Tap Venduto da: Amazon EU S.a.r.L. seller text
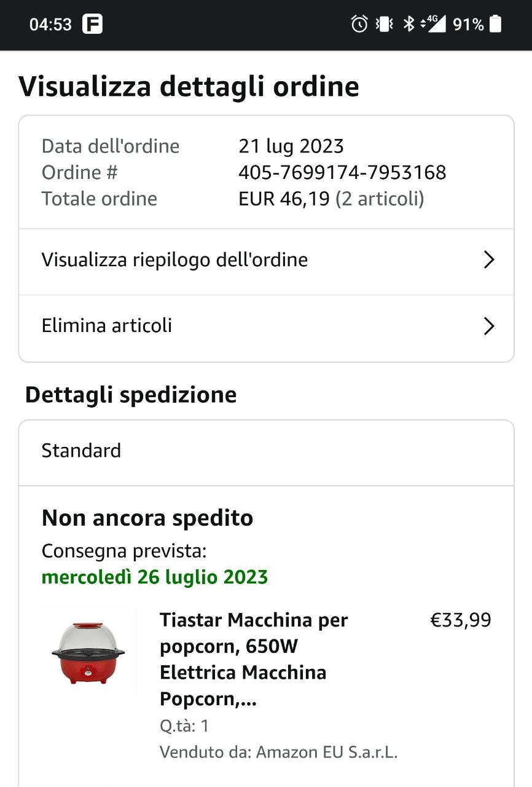 [x=279, y=752]
